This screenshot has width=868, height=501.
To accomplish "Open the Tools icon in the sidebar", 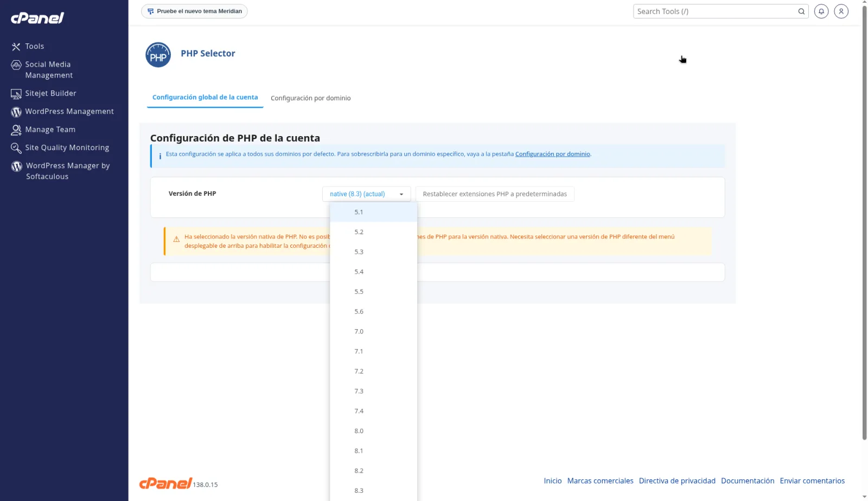I will tap(16, 47).
